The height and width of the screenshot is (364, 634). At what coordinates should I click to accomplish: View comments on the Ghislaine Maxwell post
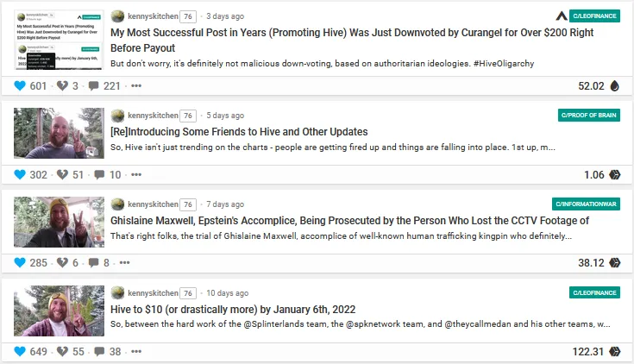94,262
